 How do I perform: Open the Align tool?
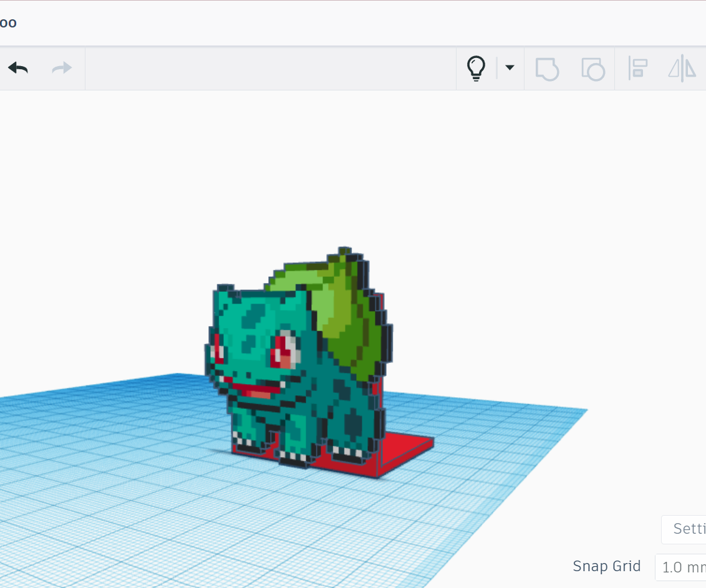[x=637, y=69]
